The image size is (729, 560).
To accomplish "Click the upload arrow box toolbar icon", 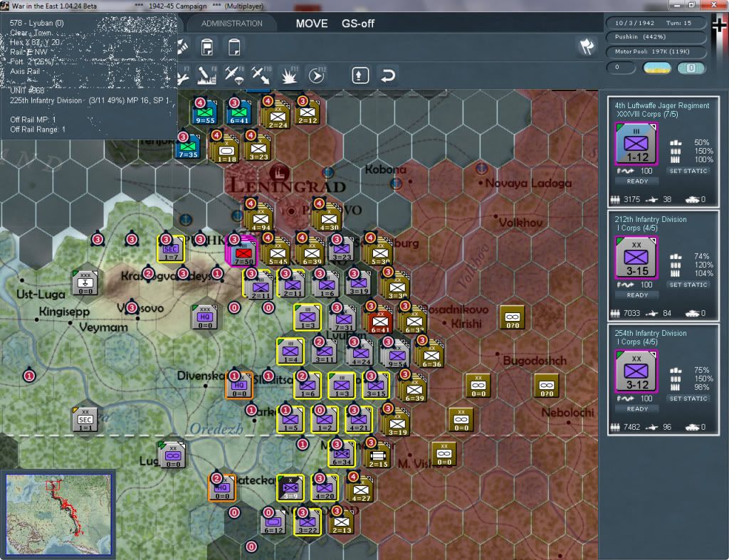I will pyautogui.click(x=360, y=75).
